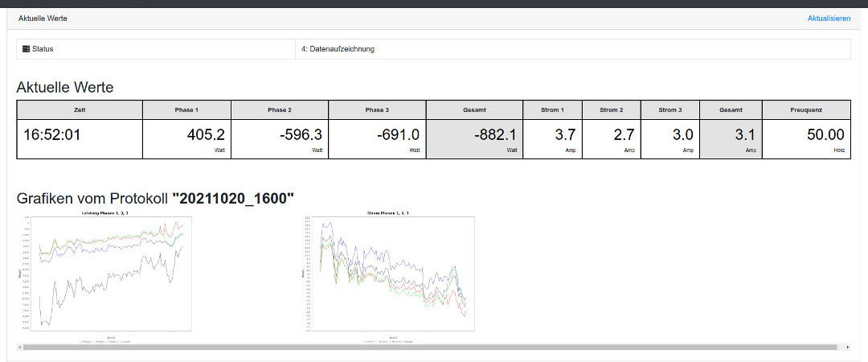
Task: Click the Frequenz column header
Action: [x=806, y=109]
